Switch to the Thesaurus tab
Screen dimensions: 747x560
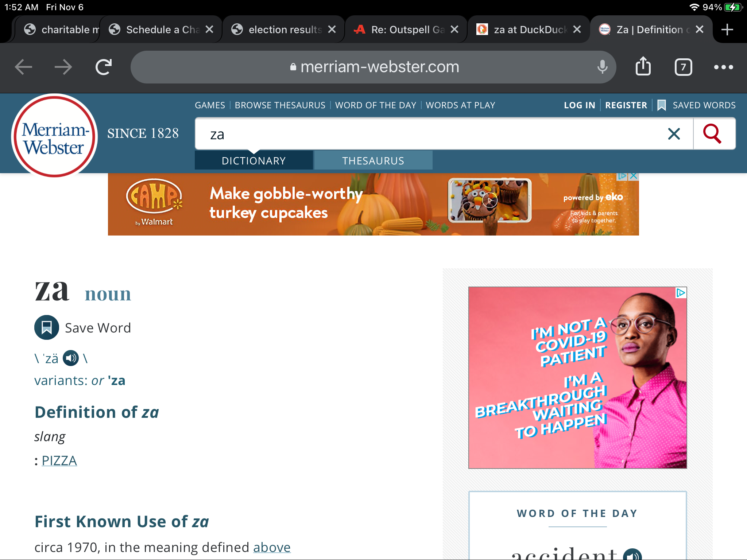click(373, 161)
